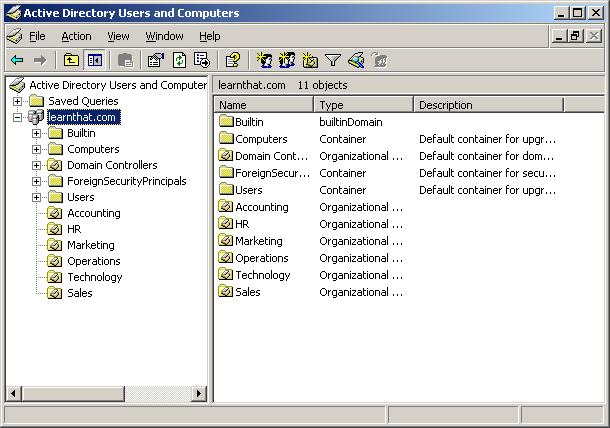This screenshot has width=610, height=428.
Task: Expand the Saved Queries node
Action: click(x=17, y=101)
